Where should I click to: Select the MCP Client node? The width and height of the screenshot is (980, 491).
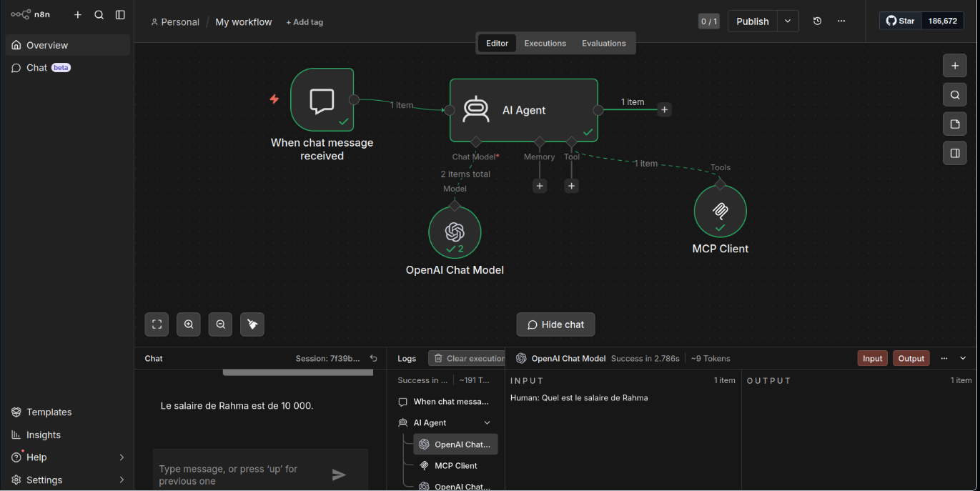[721, 211]
